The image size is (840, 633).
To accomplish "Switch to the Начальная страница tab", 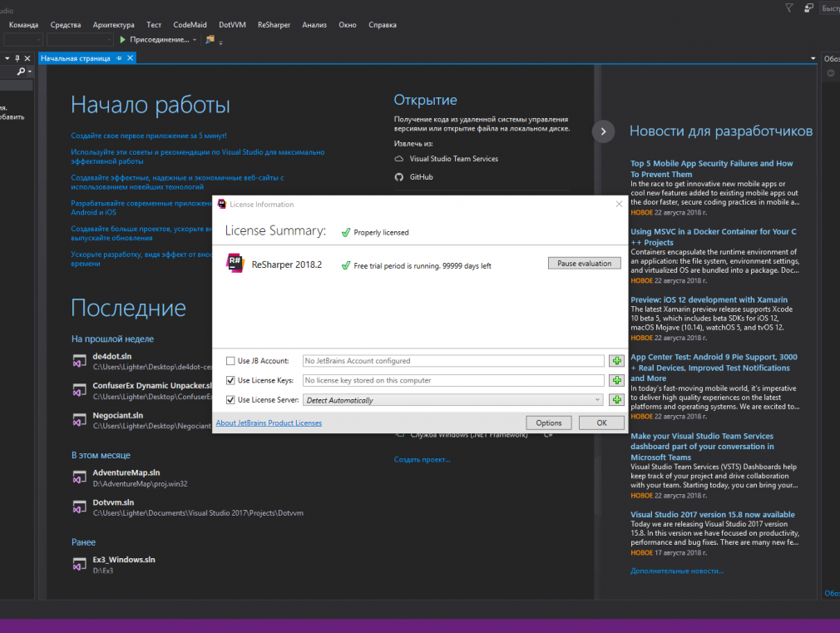I will (x=76, y=58).
